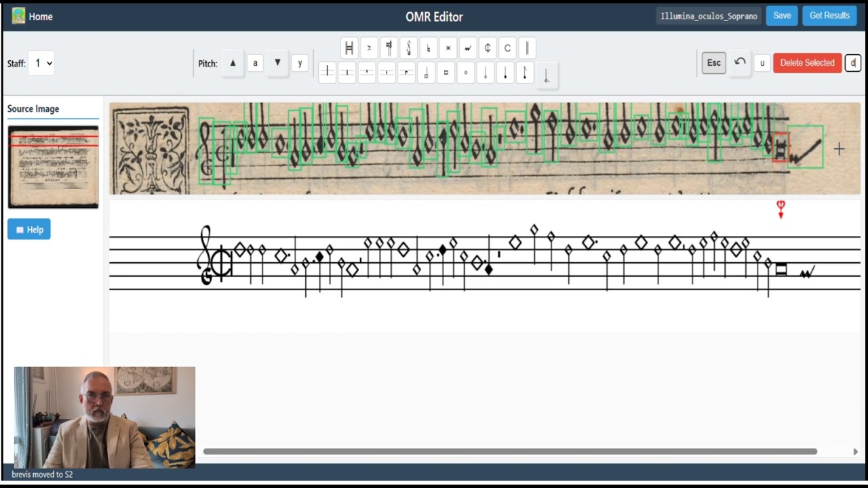This screenshot has height=488, width=868.
Task: Click the 'u' key button
Action: (x=762, y=63)
